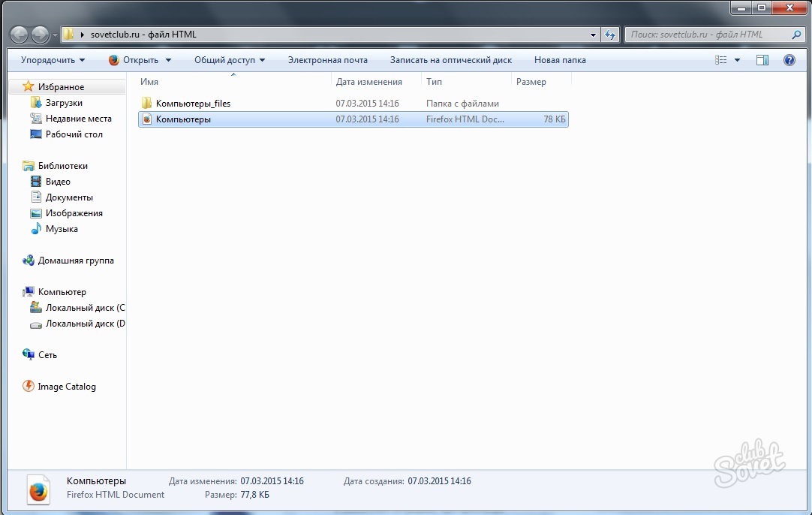This screenshot has width=812, height=515.
Task: Click the folder icon in address bar
Action: 68,35
